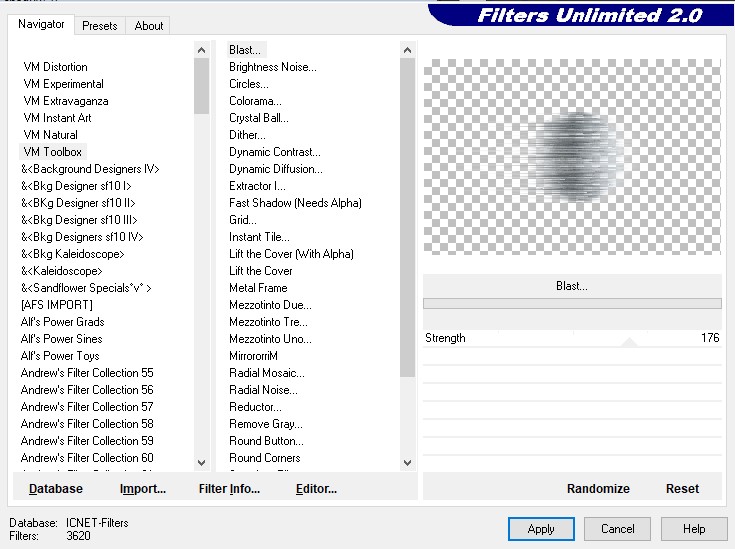Select the Crystal Ball filter

(258, 118)
